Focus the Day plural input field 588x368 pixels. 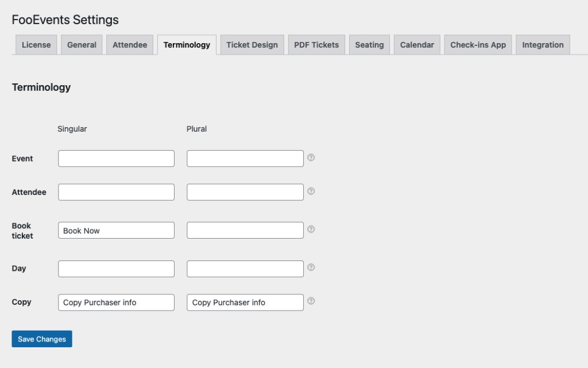pyautogui.click(x=245, y=269)
